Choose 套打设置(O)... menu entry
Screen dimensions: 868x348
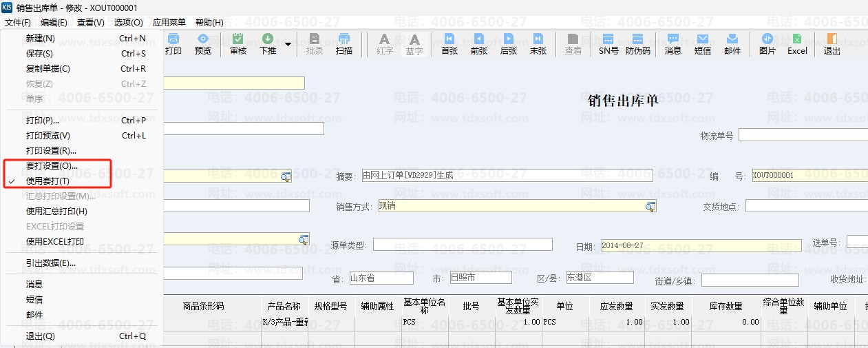point(82,166)
